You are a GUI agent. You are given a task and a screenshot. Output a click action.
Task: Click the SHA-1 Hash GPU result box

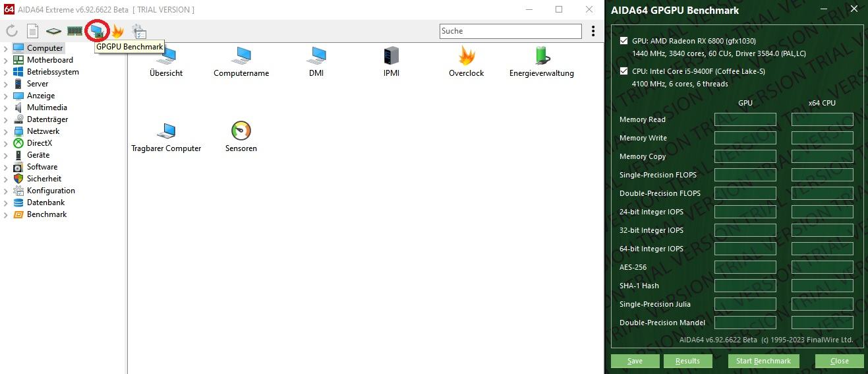[745, 286]
